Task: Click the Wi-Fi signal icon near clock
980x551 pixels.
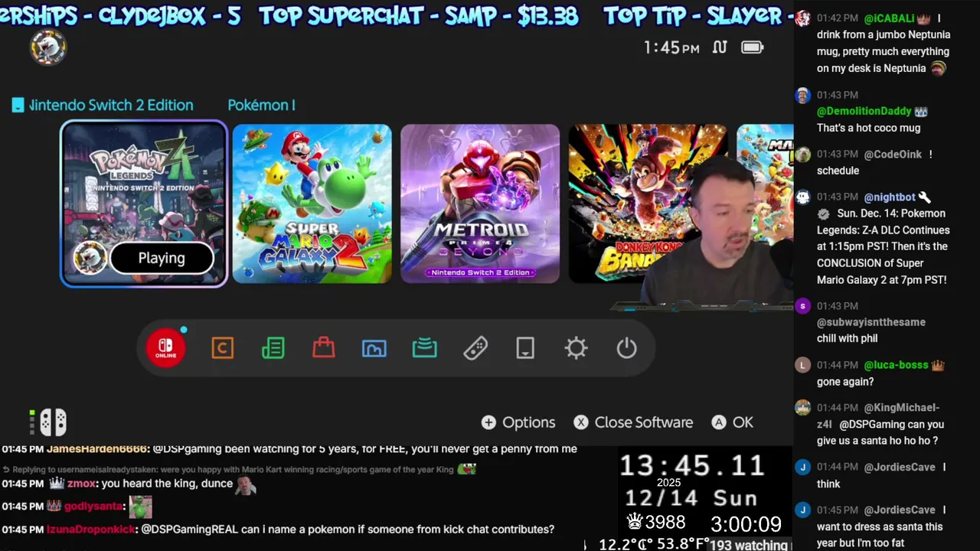Action: (x=719, y=47)
